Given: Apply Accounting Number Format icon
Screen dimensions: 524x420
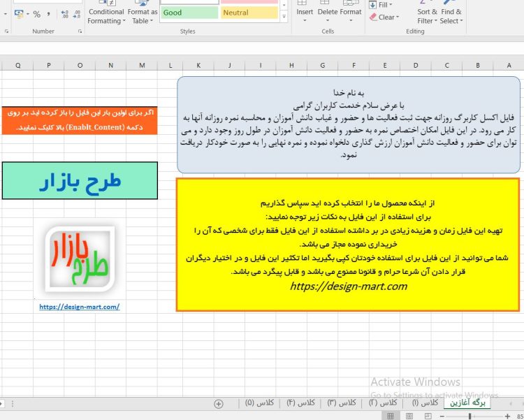Looking at the screenshot, I should [x=19, y=14].
